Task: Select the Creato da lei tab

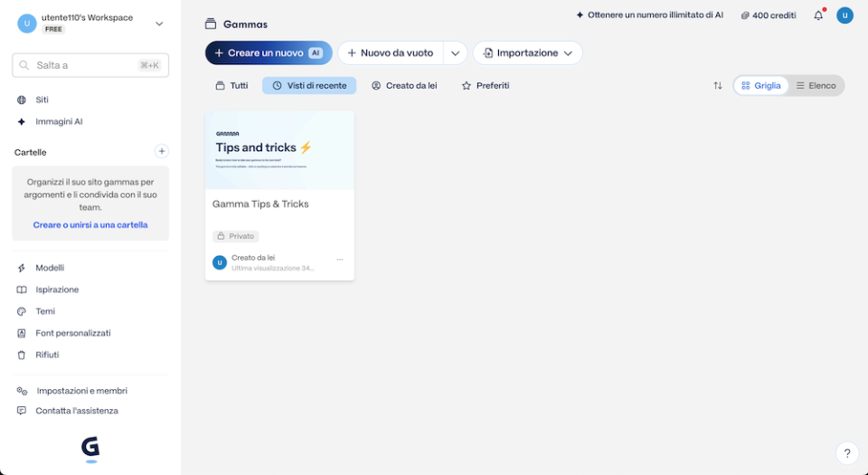Action: [404, 86]
